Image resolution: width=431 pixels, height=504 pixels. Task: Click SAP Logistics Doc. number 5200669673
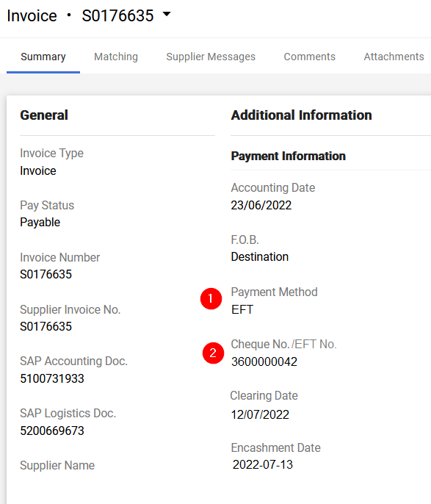52,431
